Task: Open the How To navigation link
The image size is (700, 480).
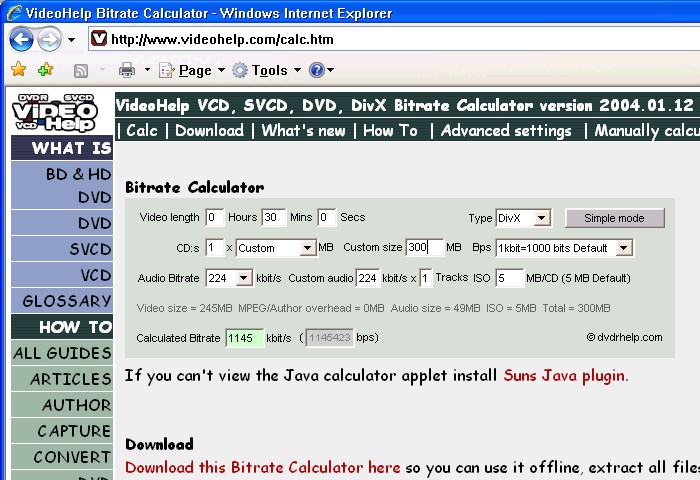Action: pos(391,130)
